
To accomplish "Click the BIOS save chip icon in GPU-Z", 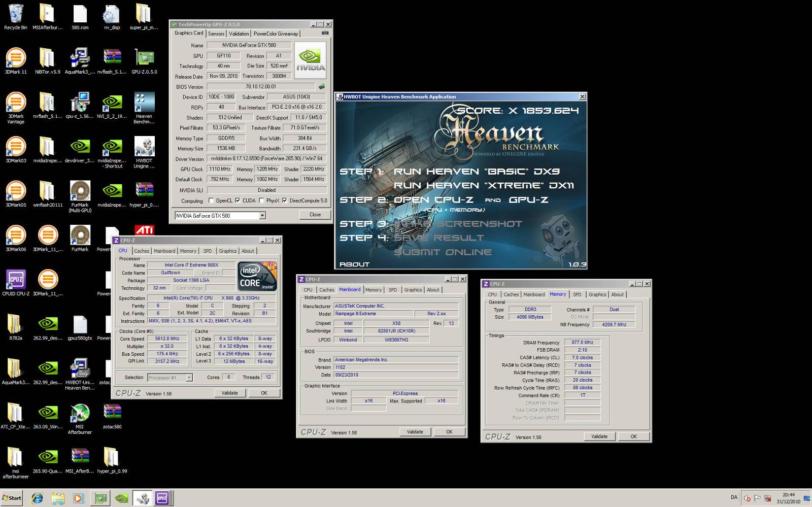I will pos(321,87).
